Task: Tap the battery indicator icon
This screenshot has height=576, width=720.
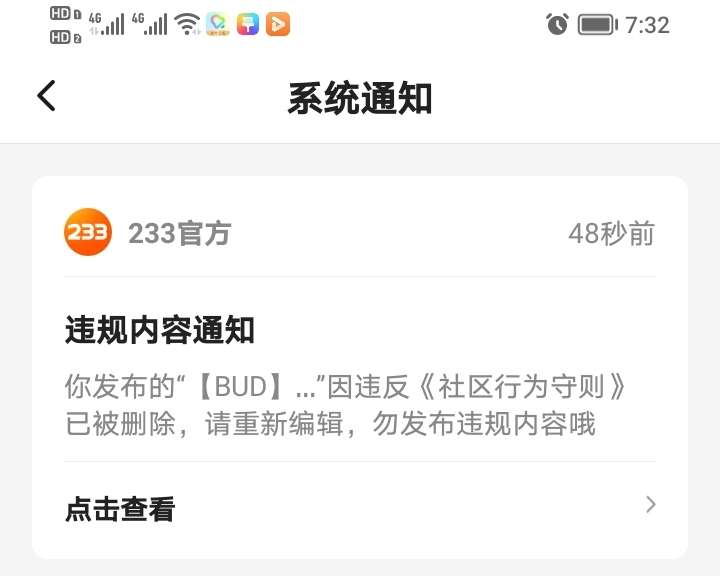Action: 597,24
